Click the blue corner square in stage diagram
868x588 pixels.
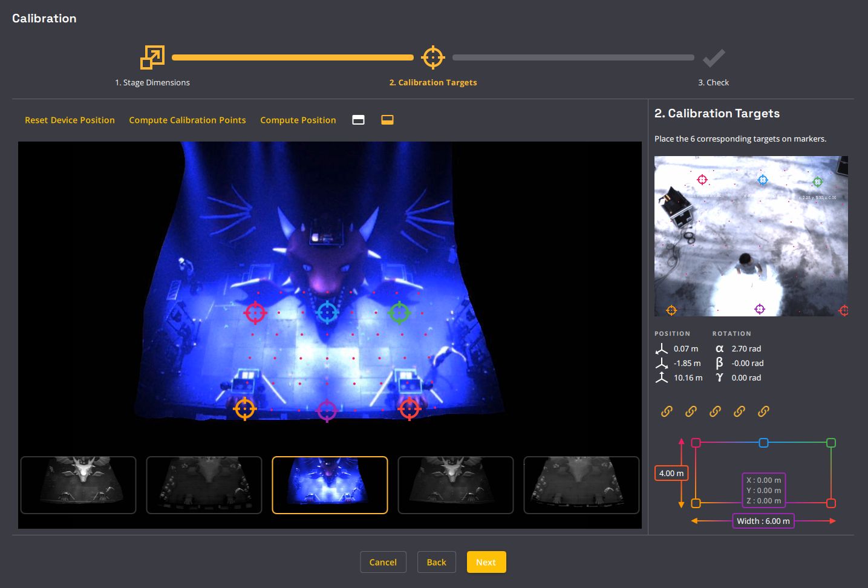click(x=763, y=443)
